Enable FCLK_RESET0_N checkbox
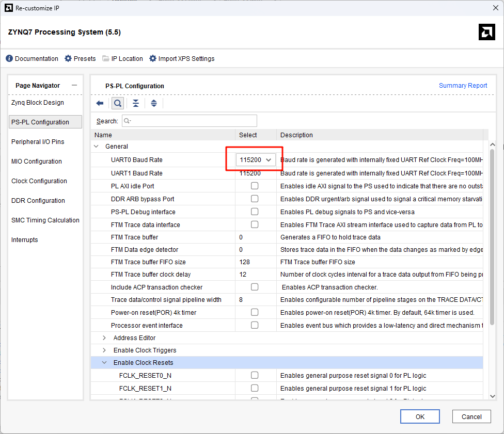504x434 pixels. 255,375
